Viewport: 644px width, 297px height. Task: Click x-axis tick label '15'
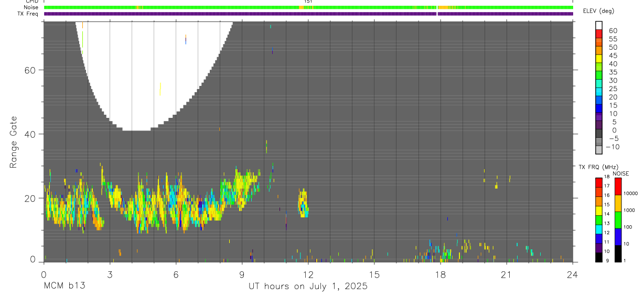pos(374,274)
